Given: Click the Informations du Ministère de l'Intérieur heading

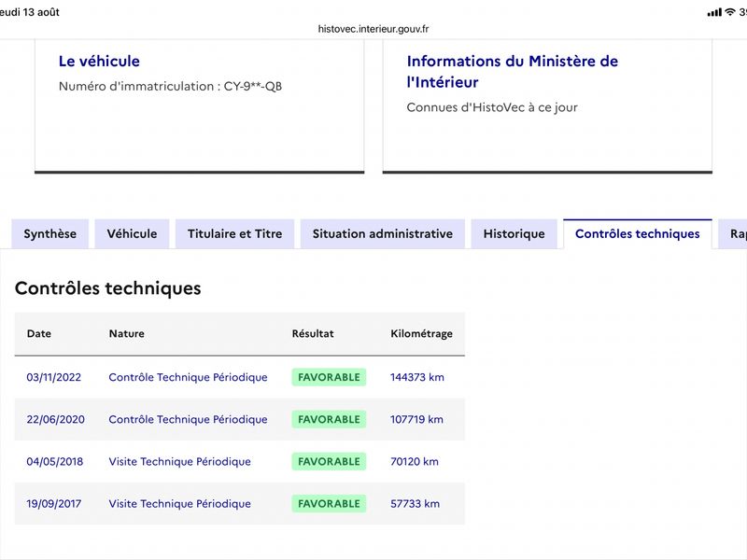Looking at the screenshot, I should [x=512, y=72].
